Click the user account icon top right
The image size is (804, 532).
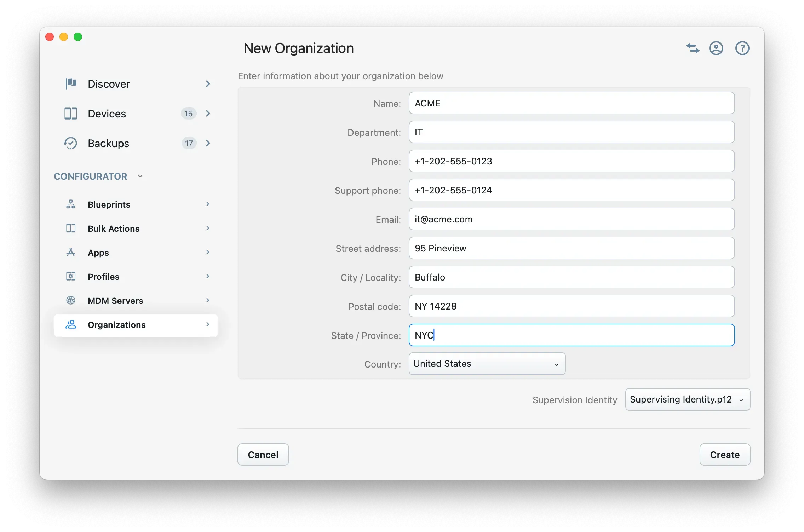(x=716, y=48)
